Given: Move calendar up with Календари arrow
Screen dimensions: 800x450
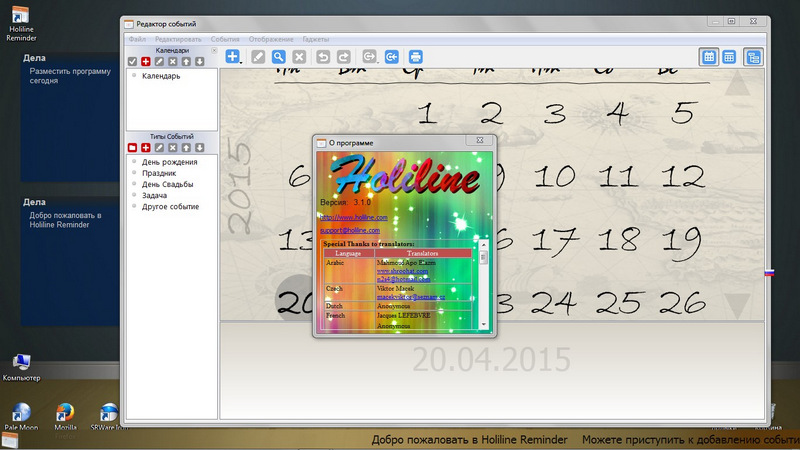Looking at the screenshot, I should pos(186,61).
